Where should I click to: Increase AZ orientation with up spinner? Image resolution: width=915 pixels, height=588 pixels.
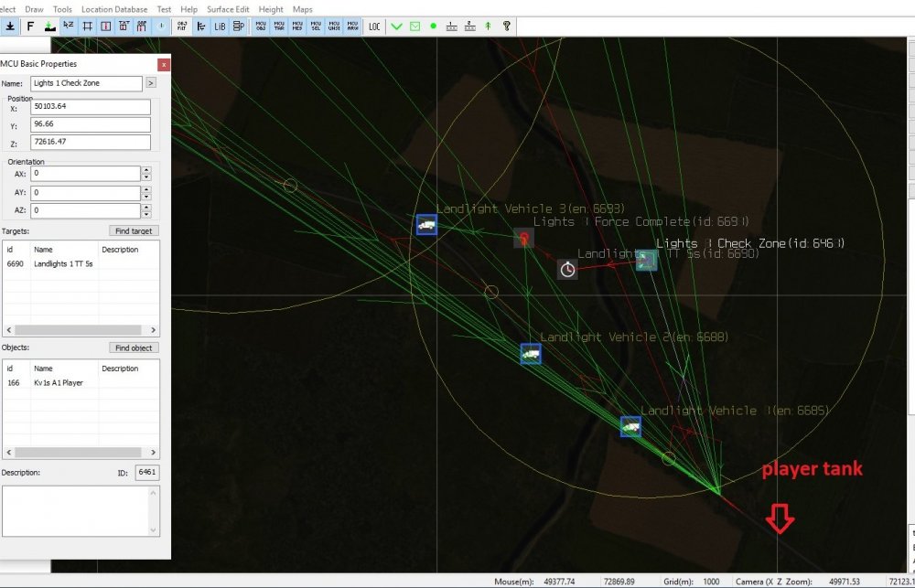click(146, 207)
